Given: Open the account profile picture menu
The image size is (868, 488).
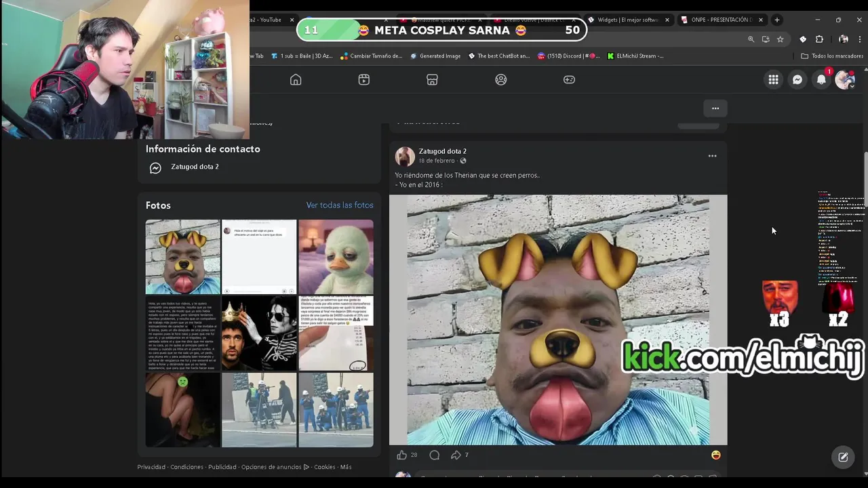Looking at the screenshot, I should [845, 80].
